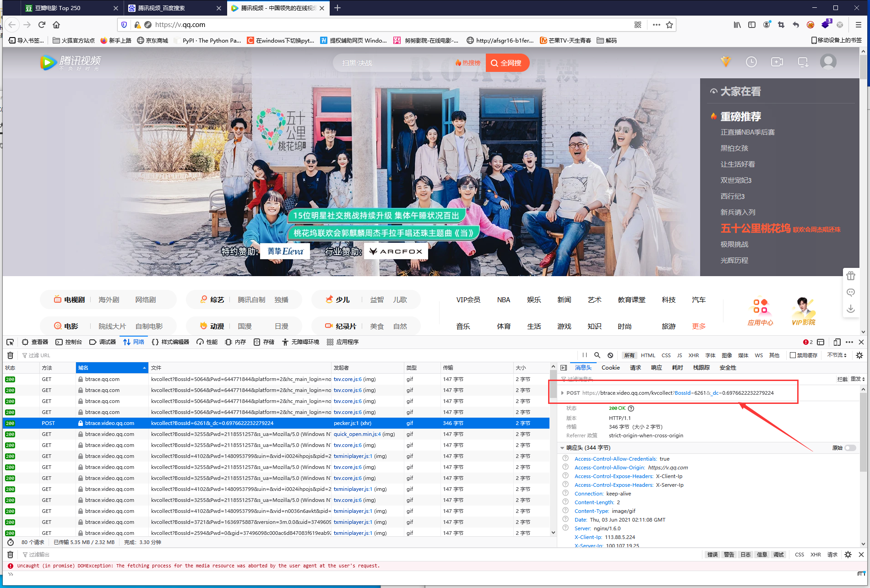This screenshot has height=588, width=870.
Task: Enable the 禁用缓存 checkbox
Action: (793, 355)
